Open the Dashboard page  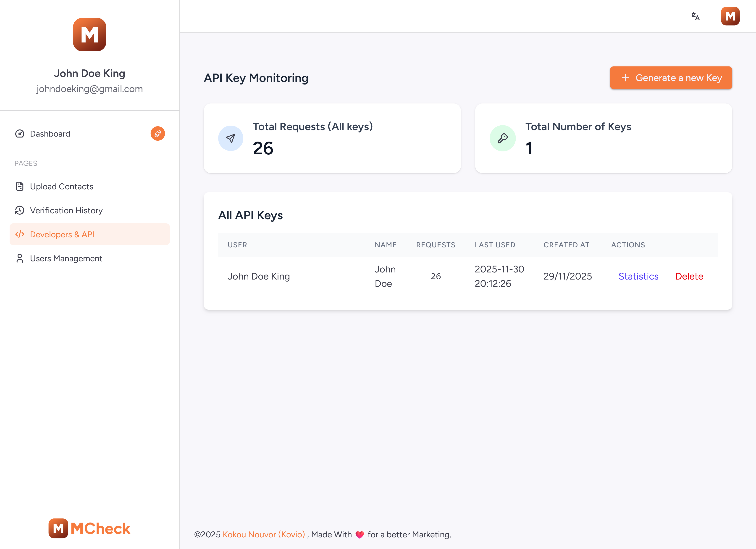50,134
